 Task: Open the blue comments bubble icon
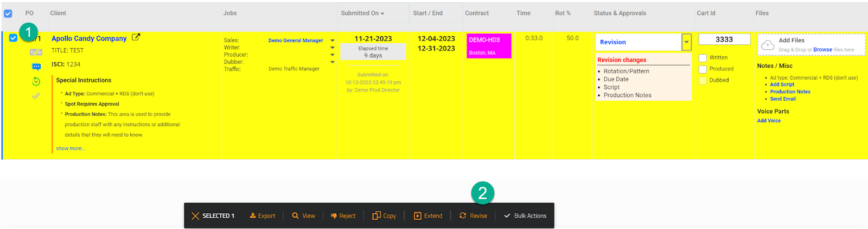point(36,67)
